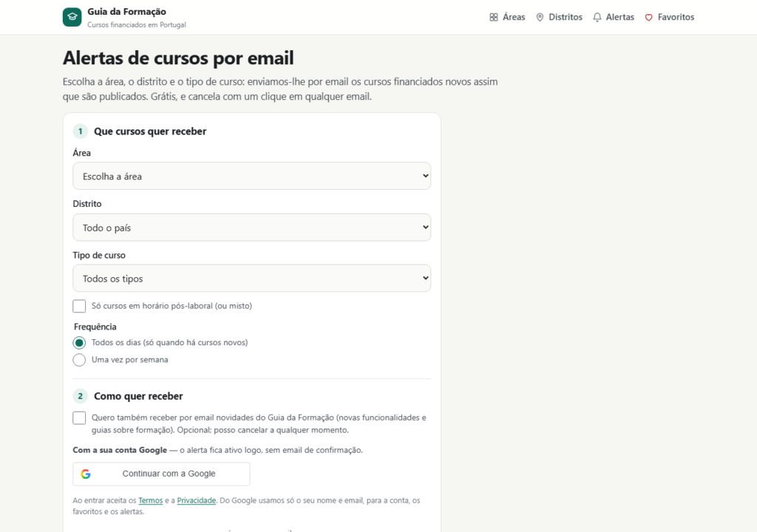The image size is (757, 532).
Task: Select 'Todos os dias' frequency radio
Action: point(79,343)
